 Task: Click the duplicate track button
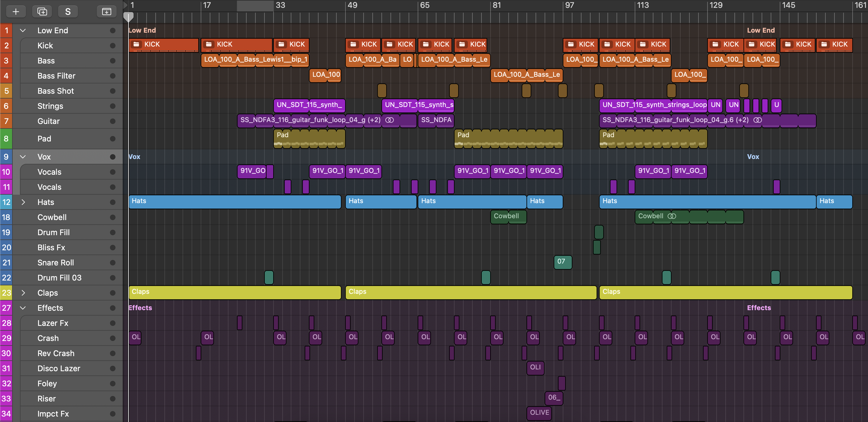[x=42, y=12]
